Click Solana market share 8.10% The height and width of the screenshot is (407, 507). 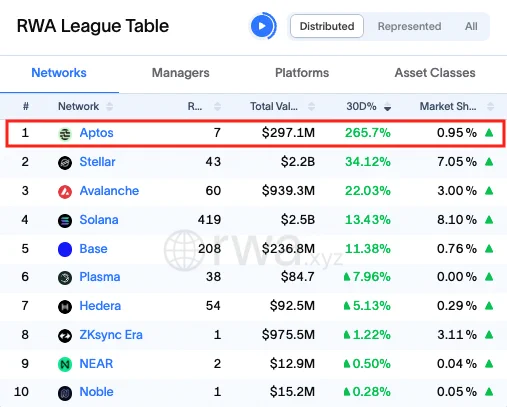coord(457,220)
